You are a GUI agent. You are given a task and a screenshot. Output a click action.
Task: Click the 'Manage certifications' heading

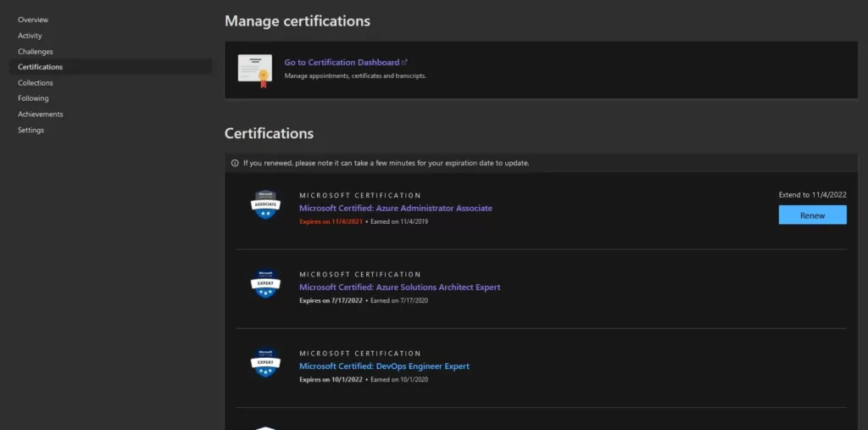click(298, 21)
